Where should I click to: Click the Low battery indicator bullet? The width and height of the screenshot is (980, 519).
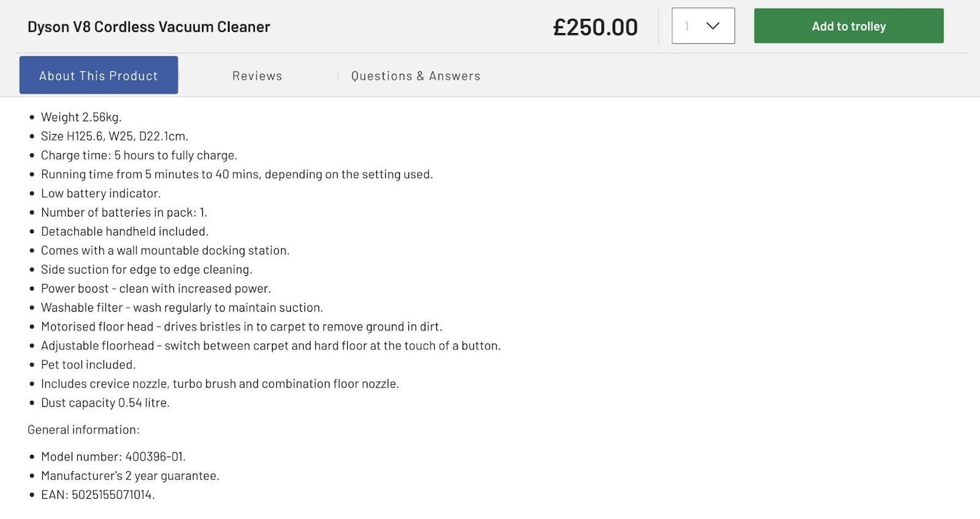pyautogui.click(x=100, y=193)
